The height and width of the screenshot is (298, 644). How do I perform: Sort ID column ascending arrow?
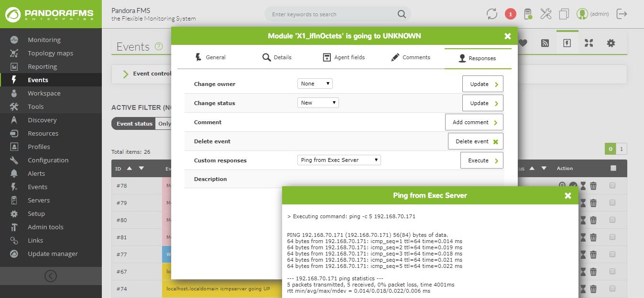pyautogui.click(x=130, y=168)
